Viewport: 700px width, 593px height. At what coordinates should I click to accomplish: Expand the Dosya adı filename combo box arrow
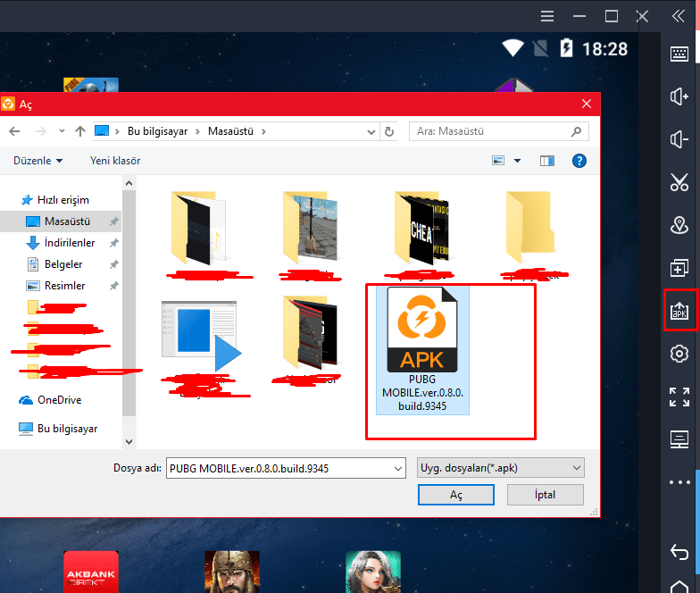pos(398,468)
